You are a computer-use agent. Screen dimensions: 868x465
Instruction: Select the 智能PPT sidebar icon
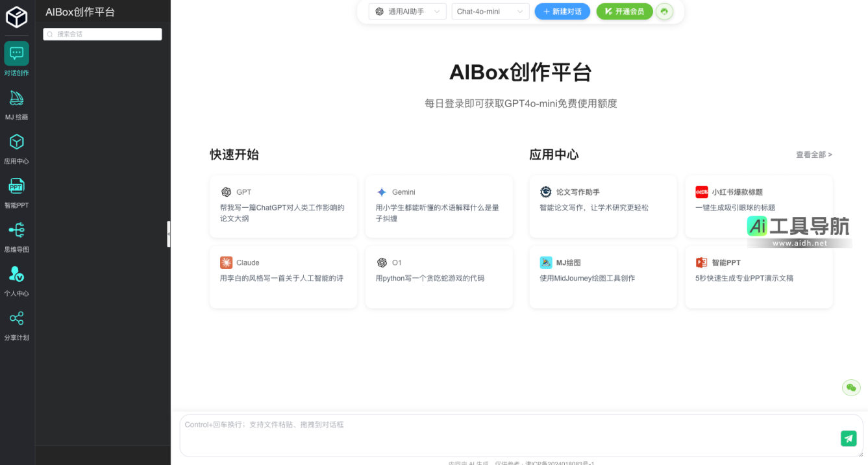(x=16, y=191)
